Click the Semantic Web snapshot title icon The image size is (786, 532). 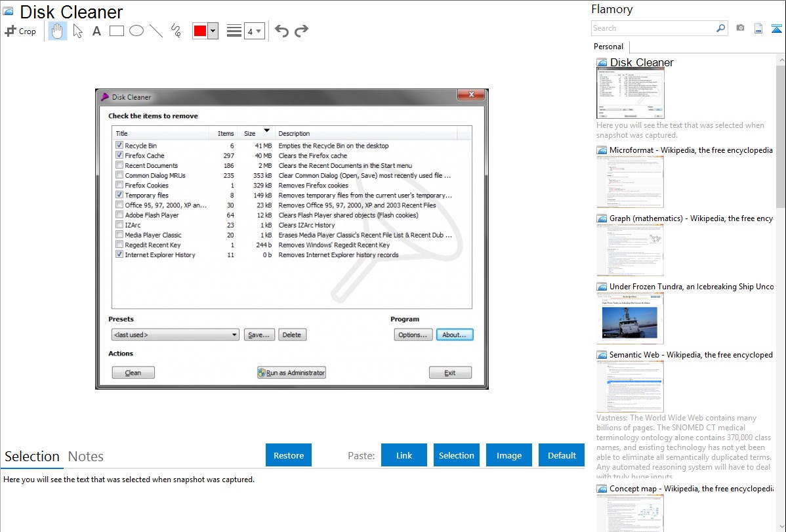click(x=602, y=354)
